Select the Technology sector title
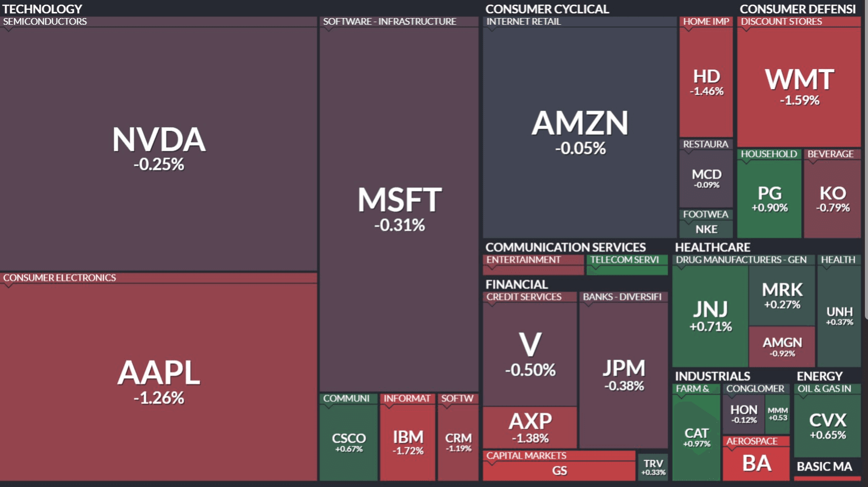 click(x=42, y=9)
